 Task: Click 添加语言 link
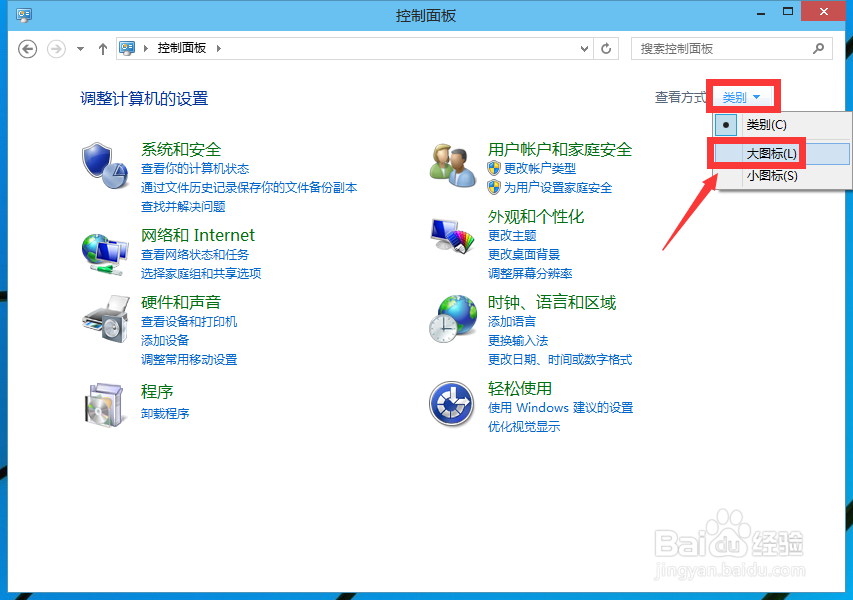[x=512, y=321]
